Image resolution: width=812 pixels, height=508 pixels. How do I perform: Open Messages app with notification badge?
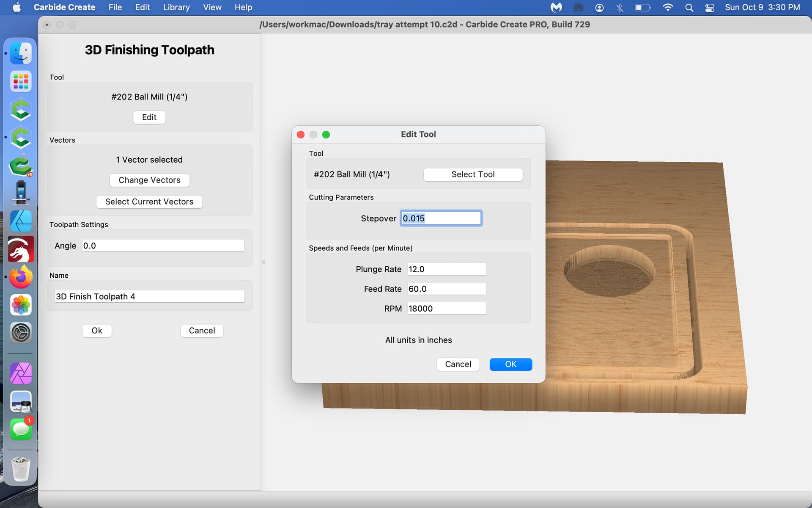pyautogui.click(x=21, y=429)
